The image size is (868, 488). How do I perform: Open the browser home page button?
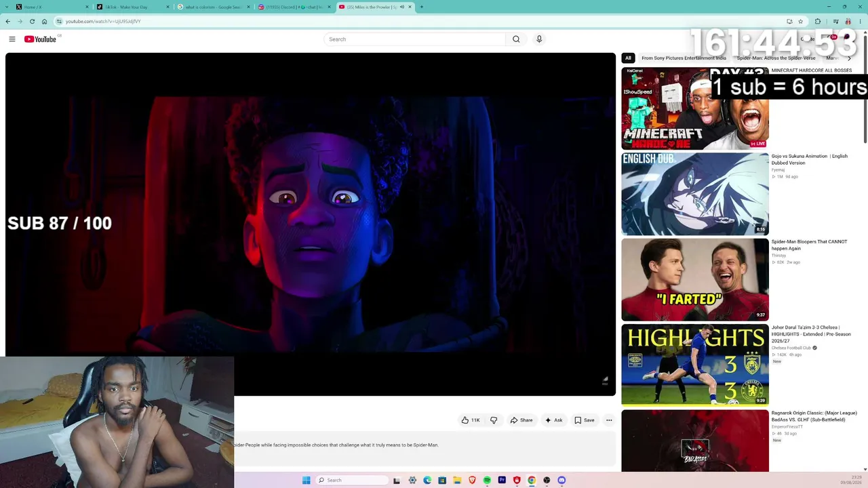[44, 21]
